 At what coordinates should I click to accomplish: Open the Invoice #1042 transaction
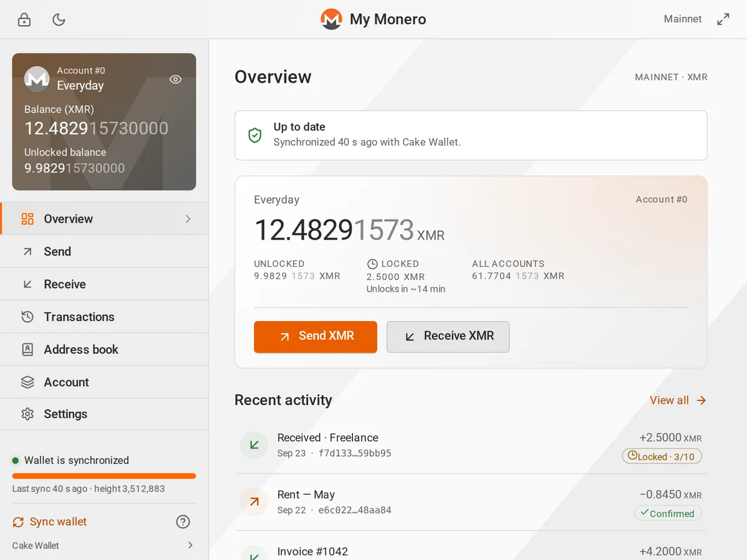pyautogui.click(x=471, y=546)
